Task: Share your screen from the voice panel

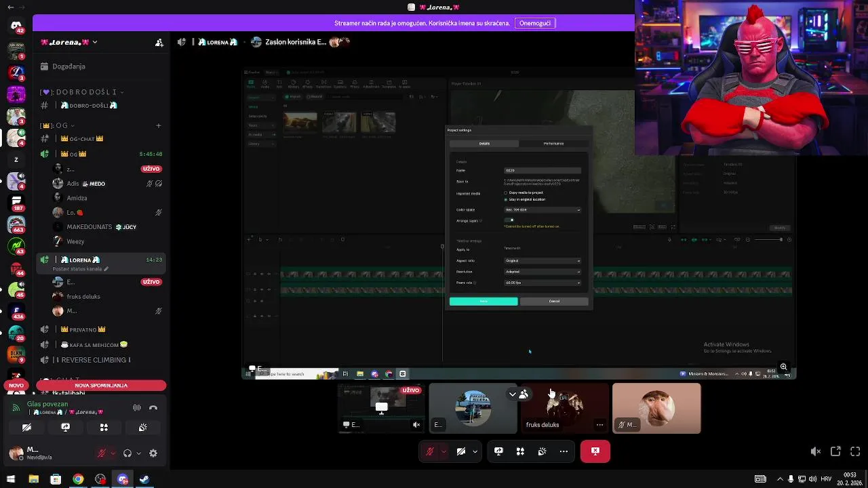Action: point(65,428)
